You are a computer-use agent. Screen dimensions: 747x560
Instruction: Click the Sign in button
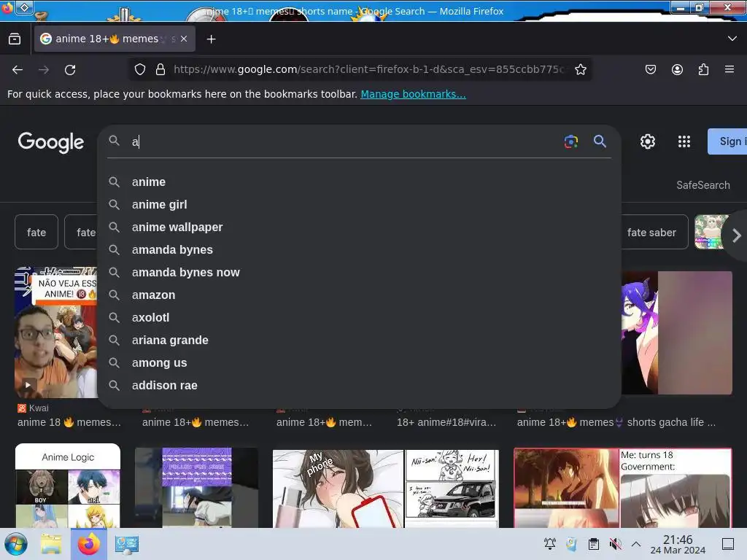click(727, 141)
